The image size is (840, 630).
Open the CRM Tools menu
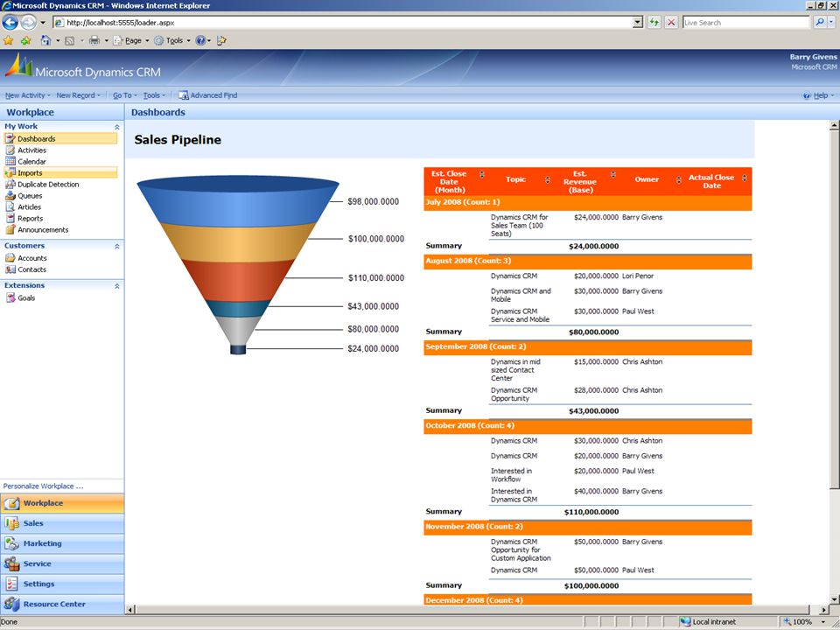154,95
